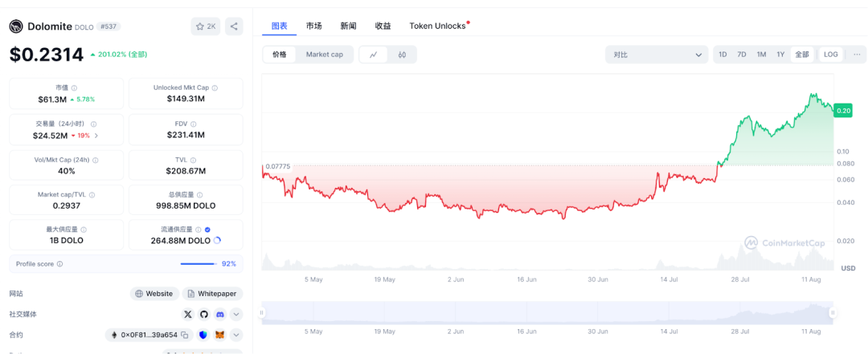868x354 pixels.
Task: Open chart more options ellipsis
Action: (857, 55)
